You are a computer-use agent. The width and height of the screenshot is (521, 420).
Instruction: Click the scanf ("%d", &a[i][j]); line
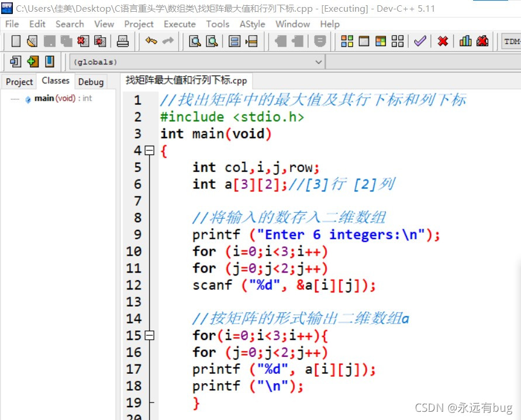(x=284, y=285)
